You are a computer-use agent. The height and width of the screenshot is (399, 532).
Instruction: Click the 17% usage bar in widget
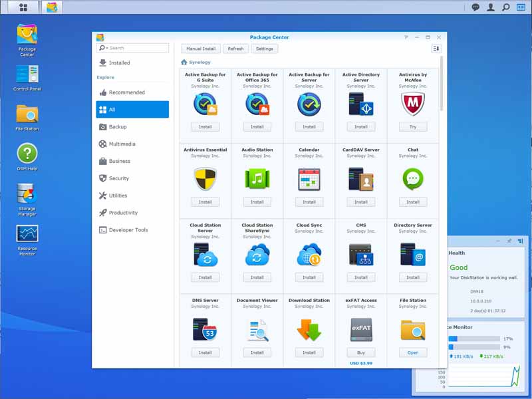pyautogui.click(x=474, y=338)
